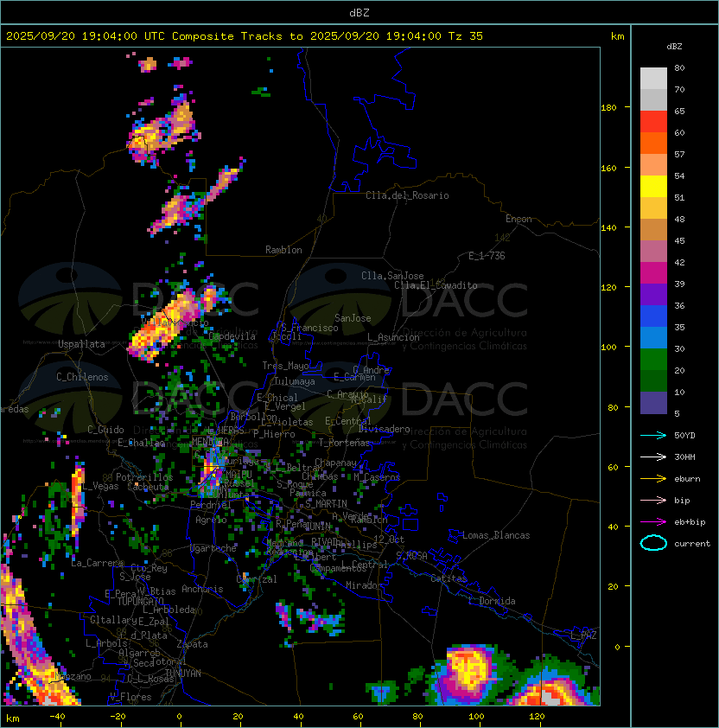
Task: Click the 'Chapanay' place label
Action: [335, 463]
